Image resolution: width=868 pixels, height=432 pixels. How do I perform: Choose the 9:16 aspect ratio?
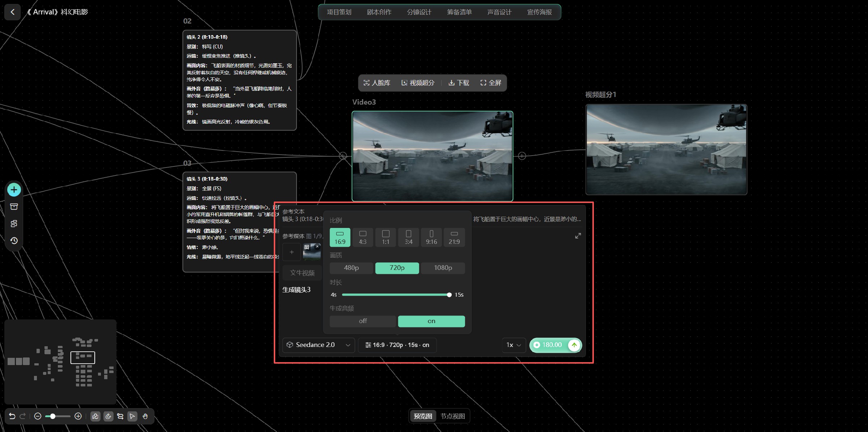[x=431, y=237]
